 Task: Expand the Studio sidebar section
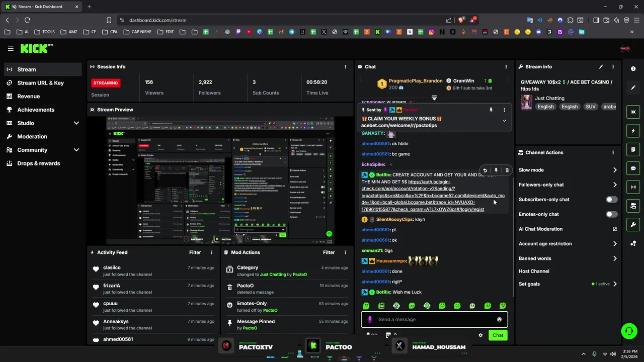click(x=76, y=123)
